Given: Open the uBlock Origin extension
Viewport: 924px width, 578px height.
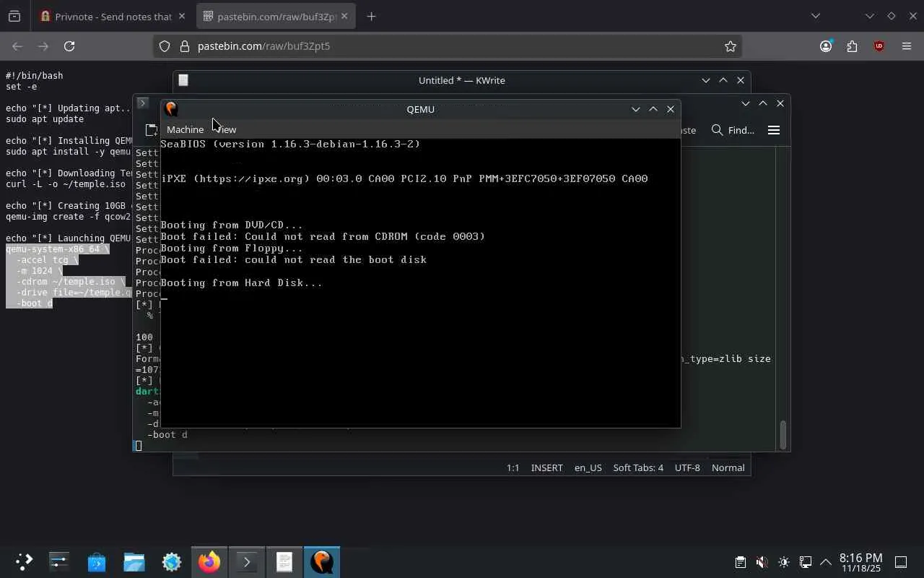Looking at the screenshot, I should (879, 46).
